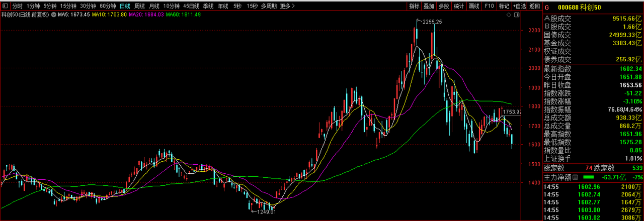This screenshot has height=221, width=644.
Task: Click the 债券成交 row
Action: (x=593, y=59)
